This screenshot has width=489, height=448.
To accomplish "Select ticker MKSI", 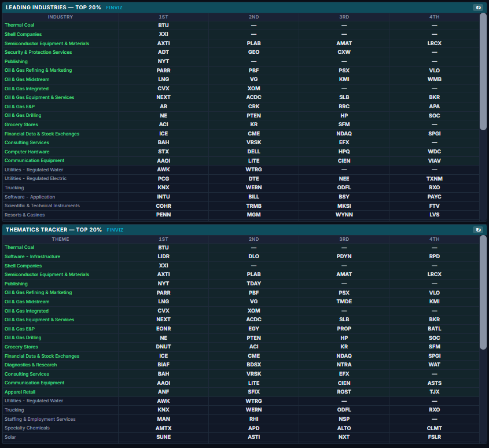I will click(x=344, y=206).
